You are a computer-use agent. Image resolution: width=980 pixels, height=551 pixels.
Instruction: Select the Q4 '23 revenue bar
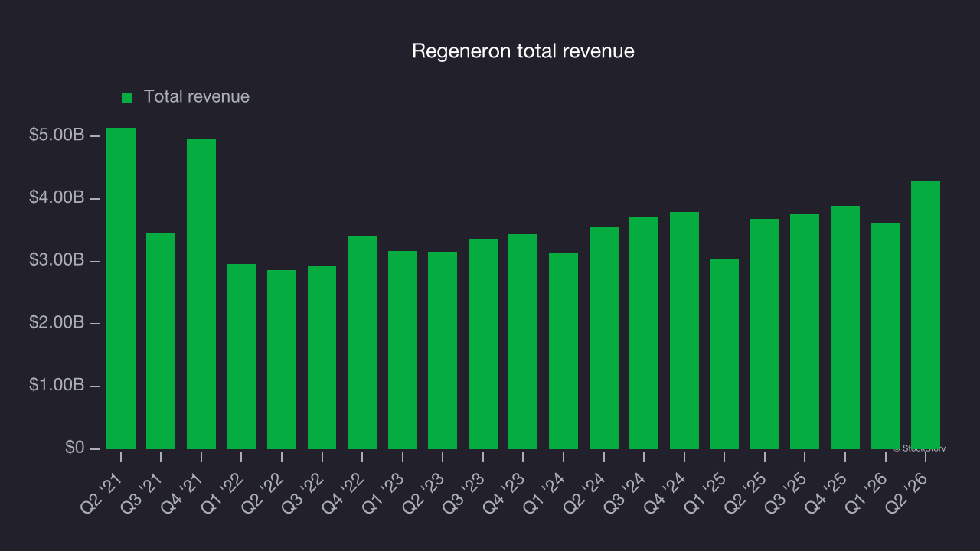pyautogui.click(x=523, y=341)
